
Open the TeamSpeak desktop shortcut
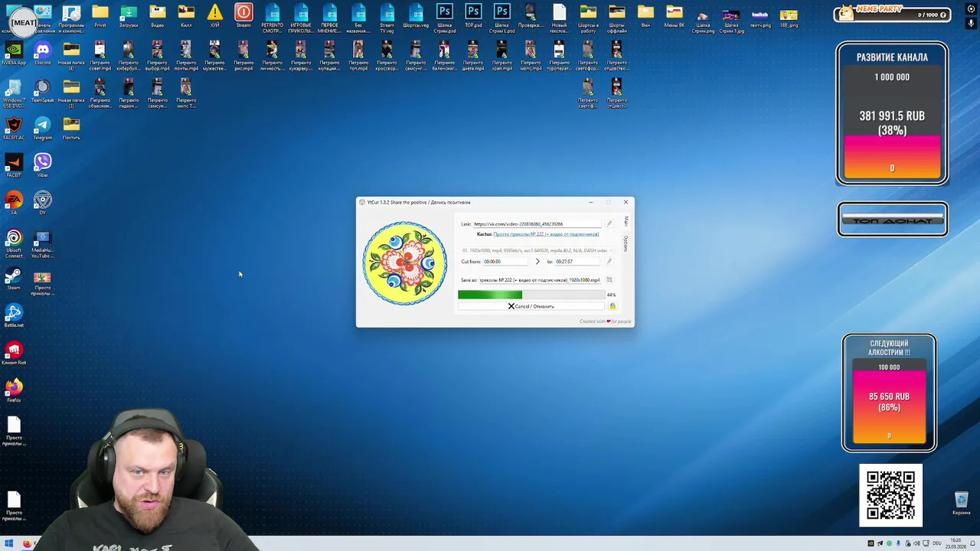tap(43, 91)
